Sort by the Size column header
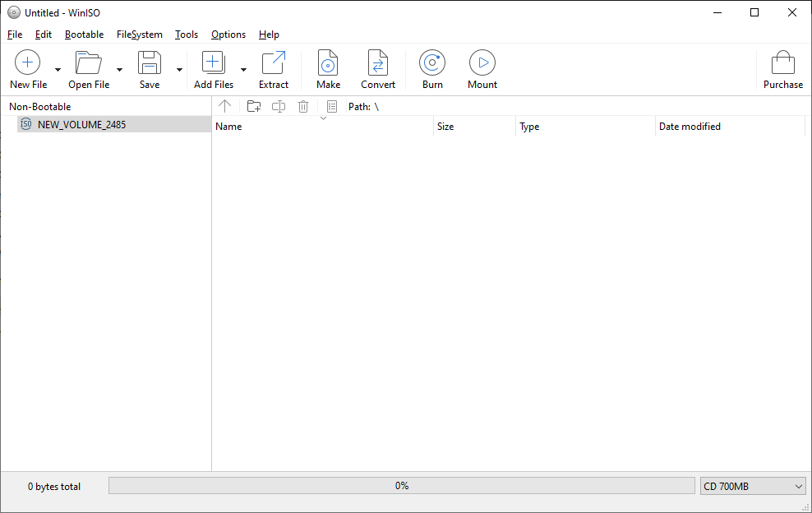This screenshot has width=812, height=513. pyautogui.click(x=475, y=127)
